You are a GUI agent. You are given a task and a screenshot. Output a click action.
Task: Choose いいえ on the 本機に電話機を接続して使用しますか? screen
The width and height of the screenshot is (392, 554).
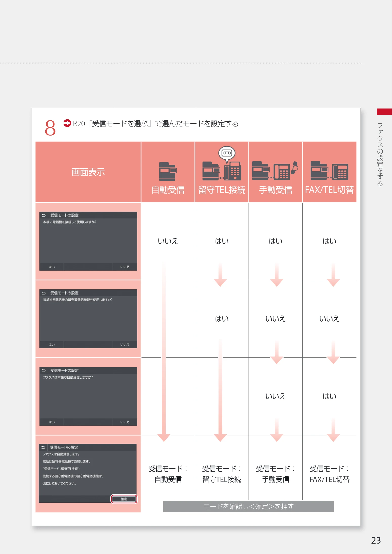click(125, 267)
